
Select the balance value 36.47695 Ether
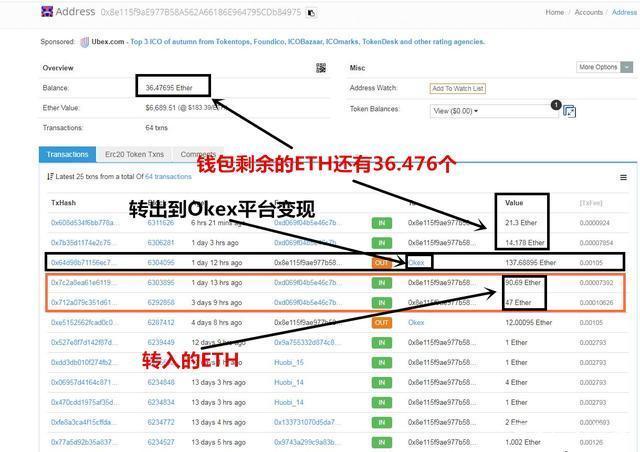[x=169, y=88]
